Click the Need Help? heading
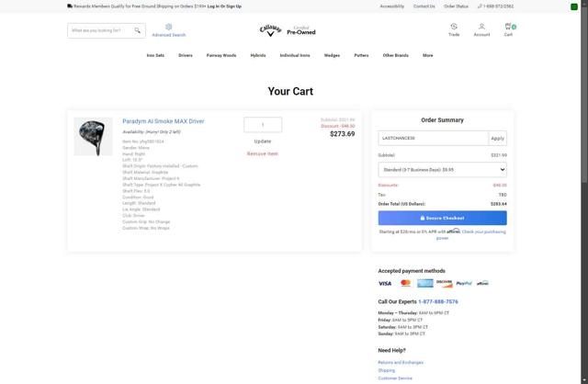 click(x=392, y=350)
